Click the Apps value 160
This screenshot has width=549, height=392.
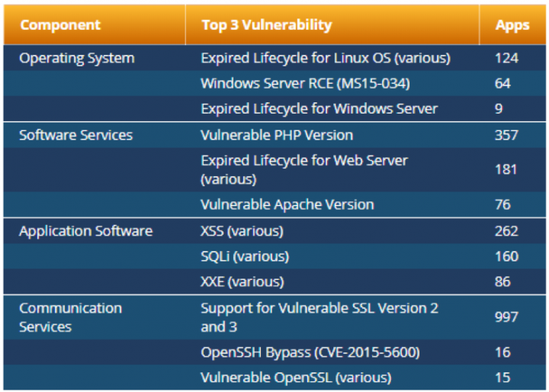click(506, 256)
